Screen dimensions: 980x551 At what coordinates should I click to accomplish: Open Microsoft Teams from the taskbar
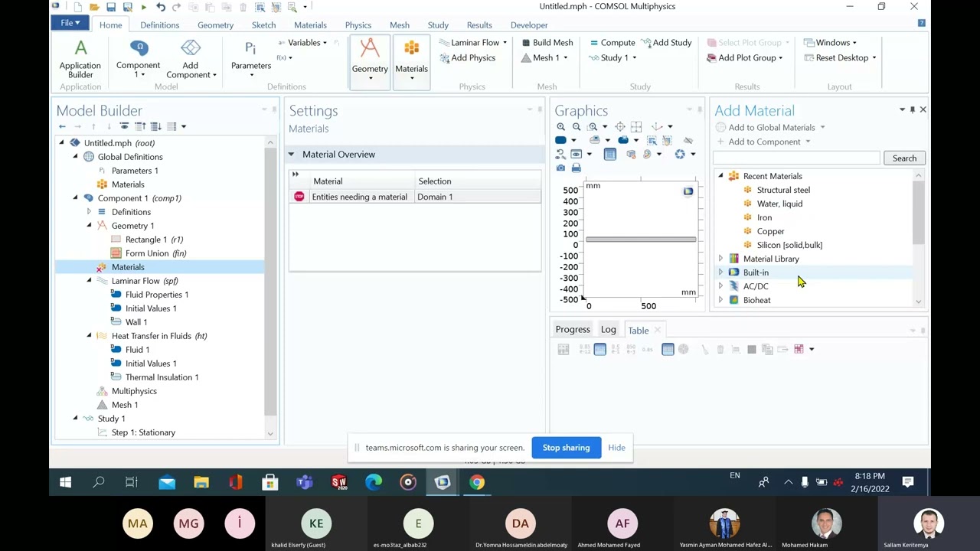click(x=305, y=482)
